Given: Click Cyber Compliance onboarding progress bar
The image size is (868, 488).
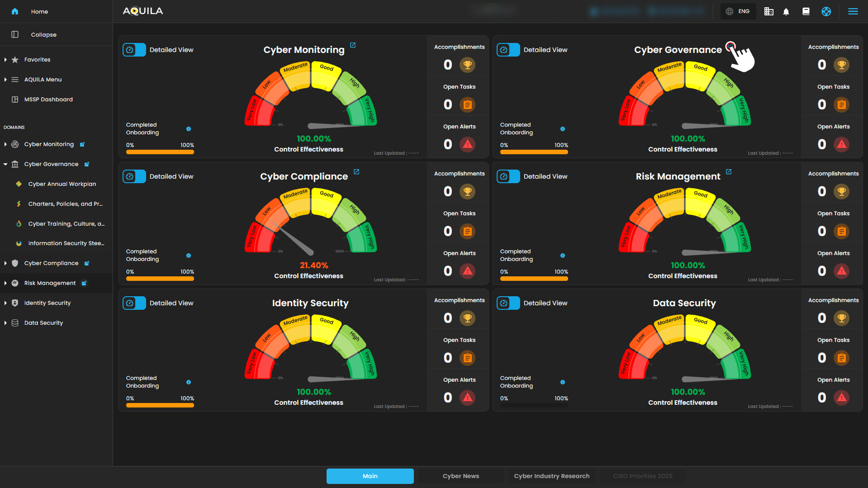Looking at the screenshot, I should 160,279.
